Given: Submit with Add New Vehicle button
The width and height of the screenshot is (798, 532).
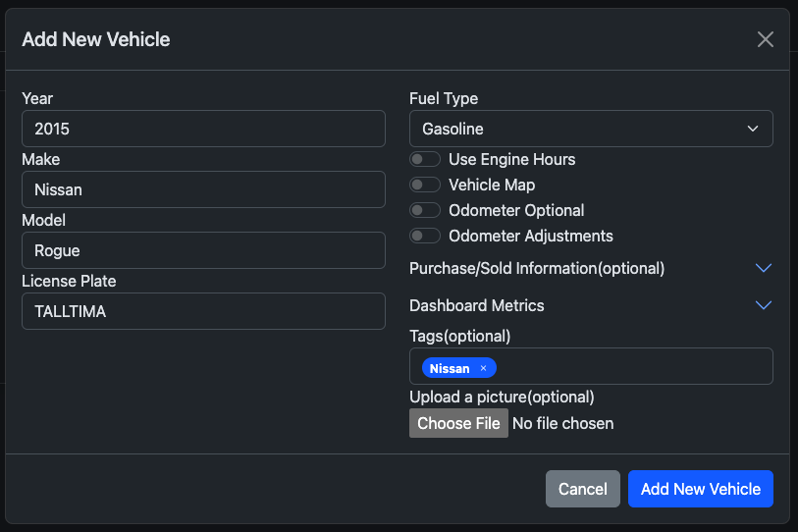Looking at the screenshot, I should (x=700, y=489).
